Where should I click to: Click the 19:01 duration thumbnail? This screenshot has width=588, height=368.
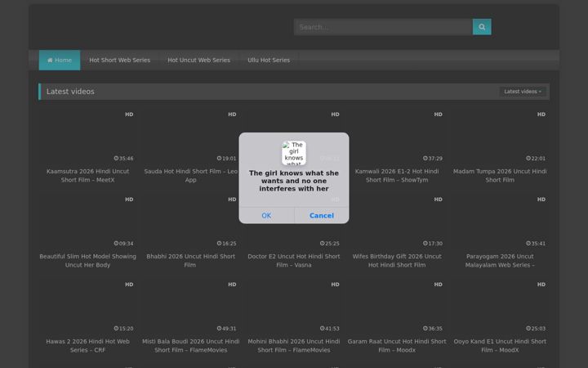point(191,137)
